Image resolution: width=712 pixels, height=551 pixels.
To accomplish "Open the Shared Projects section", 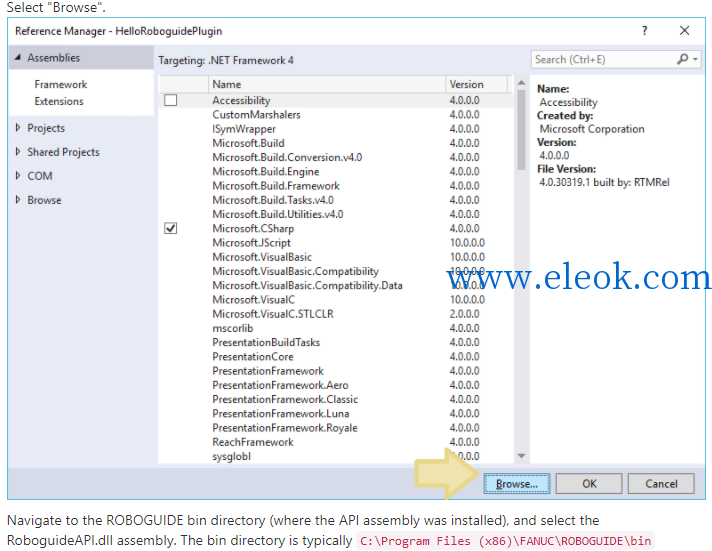I will (63, 152).
